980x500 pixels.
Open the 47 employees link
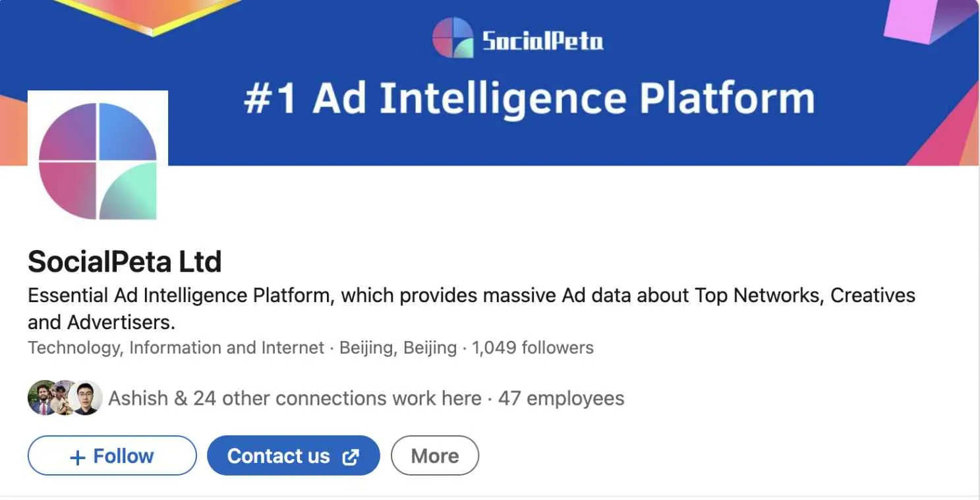(561, 398)
